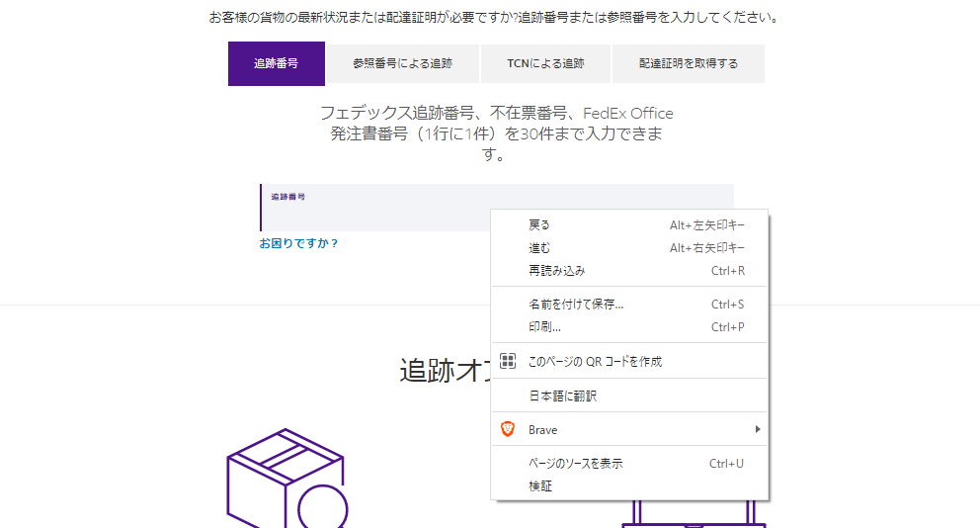Choose 戻る from the context menu
Image resolution: width=980 pixels, height=528 pixels.
pos(539,224)
